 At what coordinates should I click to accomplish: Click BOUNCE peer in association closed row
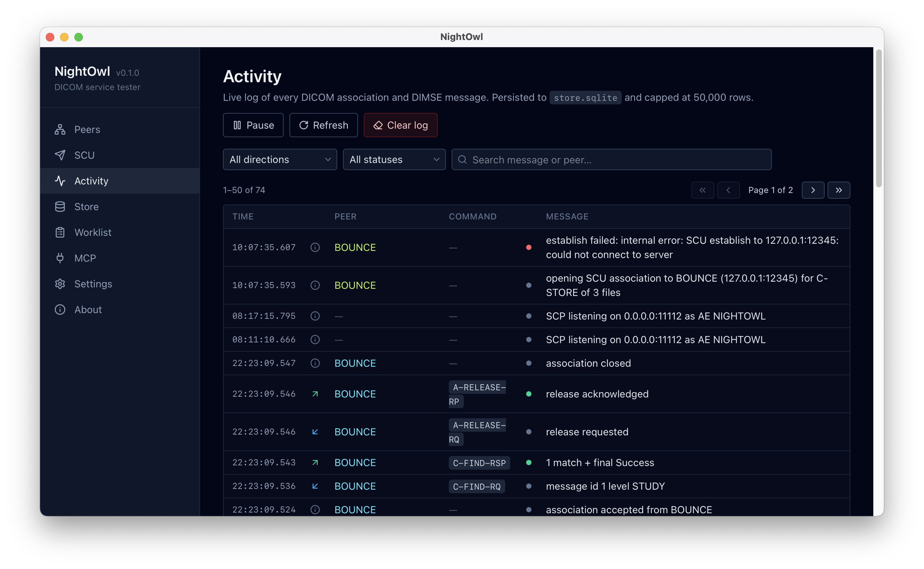[355, 363]
